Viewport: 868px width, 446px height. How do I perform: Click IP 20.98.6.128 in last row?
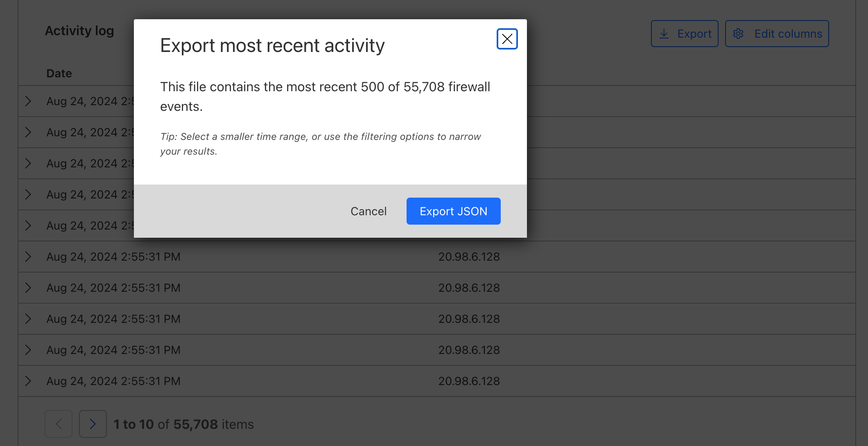click(469, 381)
